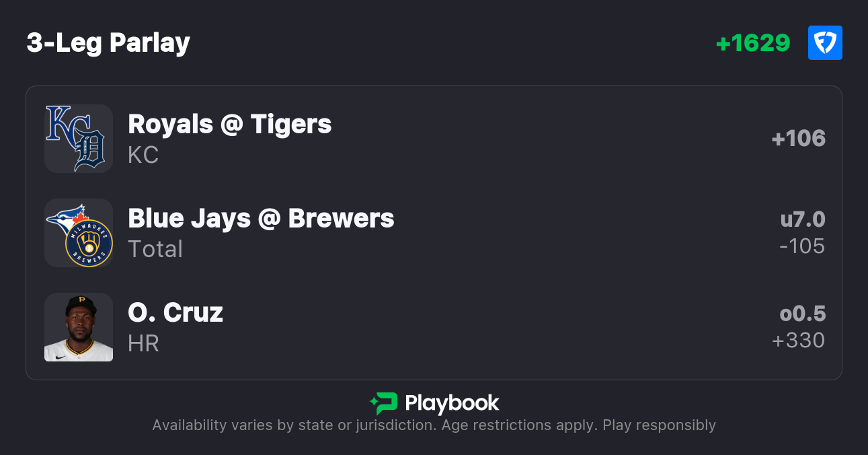This screenshot has width=868, height=455.
Task: Click the FanDuel sportsbook icon
Action: click(825, 43)
